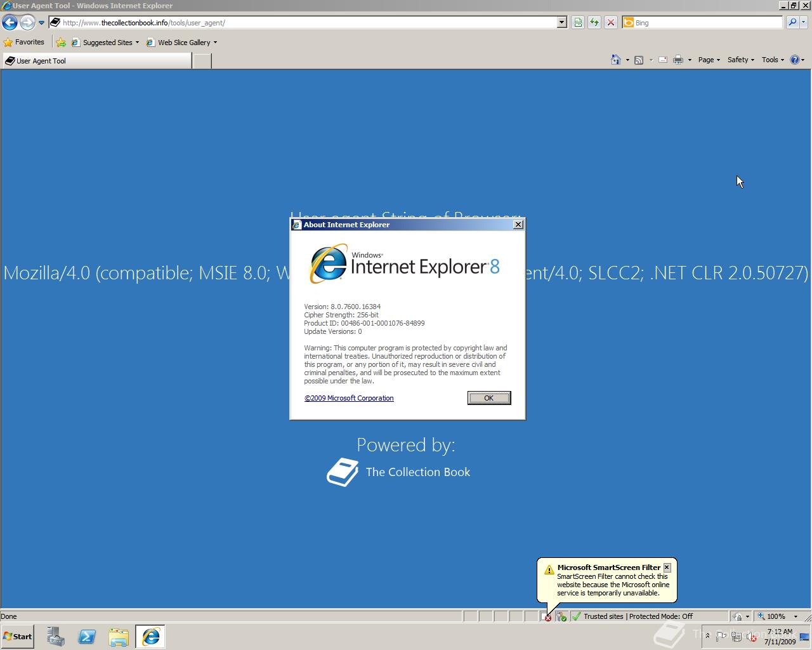Run search with the magnifier icon

click(792, 23)
